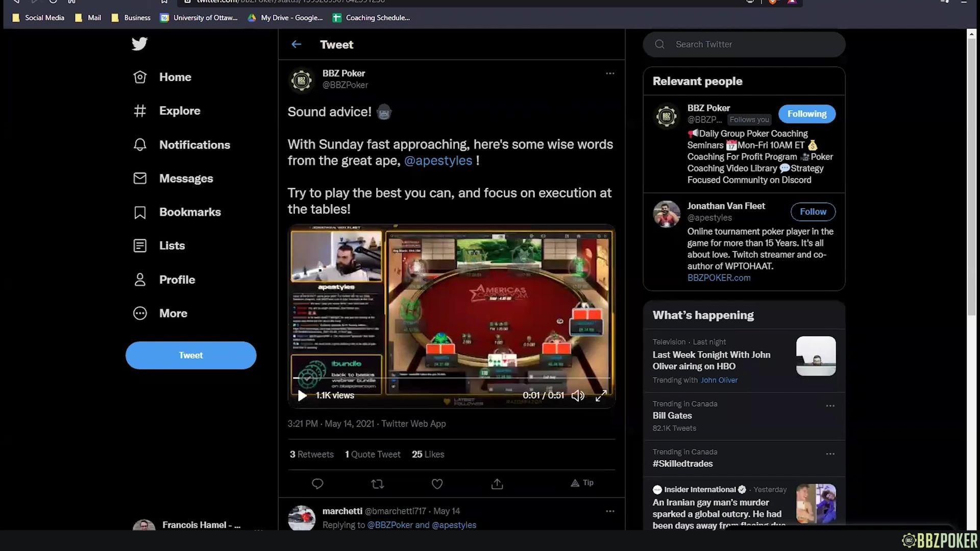Mute the video with speaker icon
The image size is (980, 551).
tap(577, 395)
